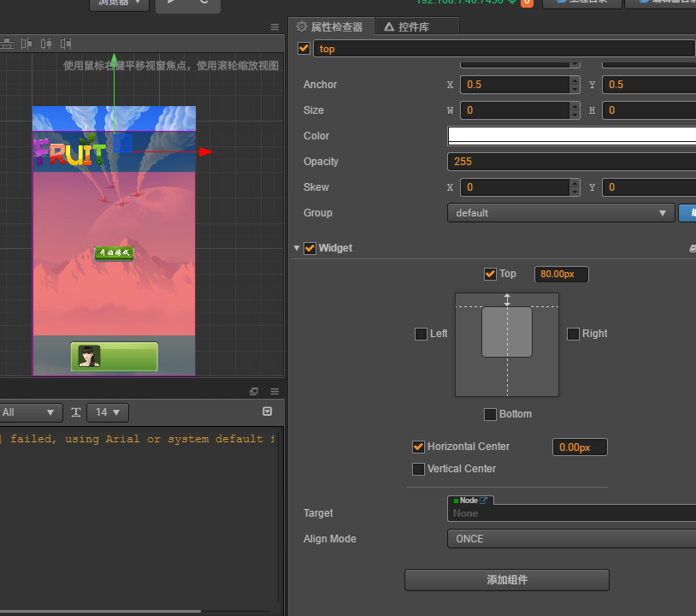Select the FRUIT logo in the scene

(70, 151)
